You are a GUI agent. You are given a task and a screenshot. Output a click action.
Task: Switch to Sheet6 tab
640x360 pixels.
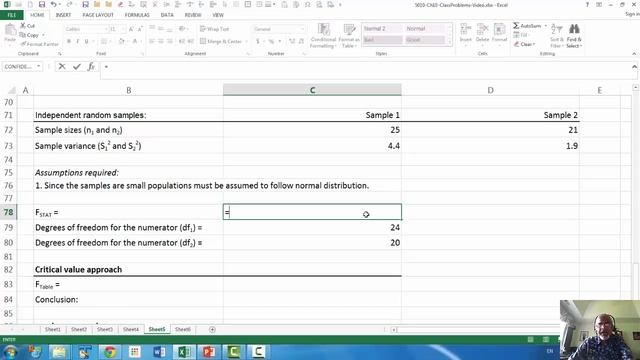pos(182,329)
